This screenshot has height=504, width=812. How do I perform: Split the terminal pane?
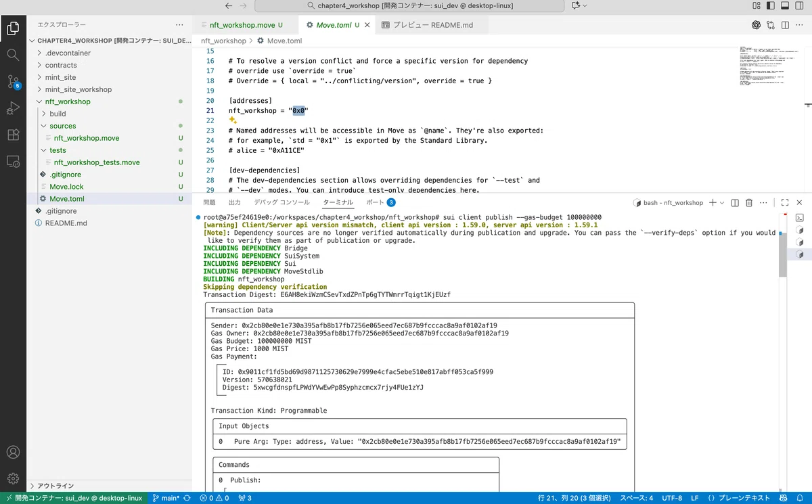coord(735,202)
